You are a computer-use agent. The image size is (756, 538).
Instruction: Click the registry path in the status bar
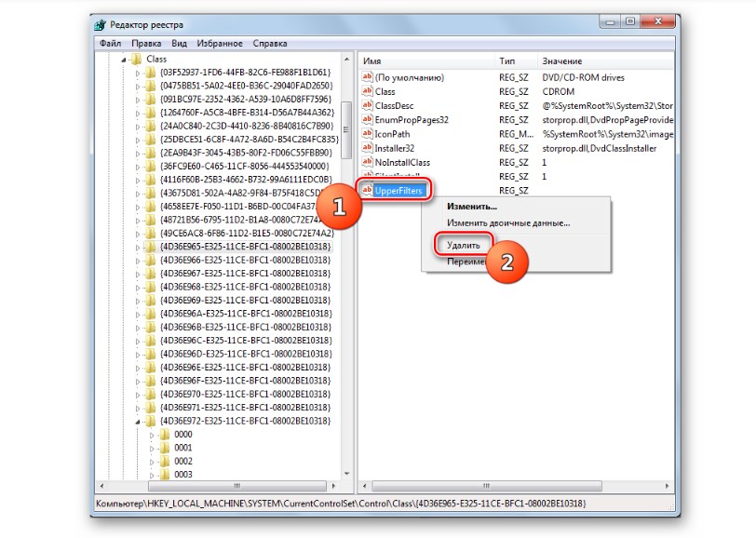coord(341,504)
